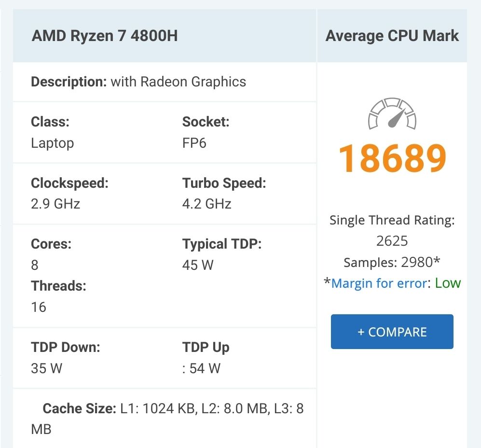Select the AMD Ryzen 7 4800H heading
Viewport: 481px width, 448px height.
coord(105,36)
